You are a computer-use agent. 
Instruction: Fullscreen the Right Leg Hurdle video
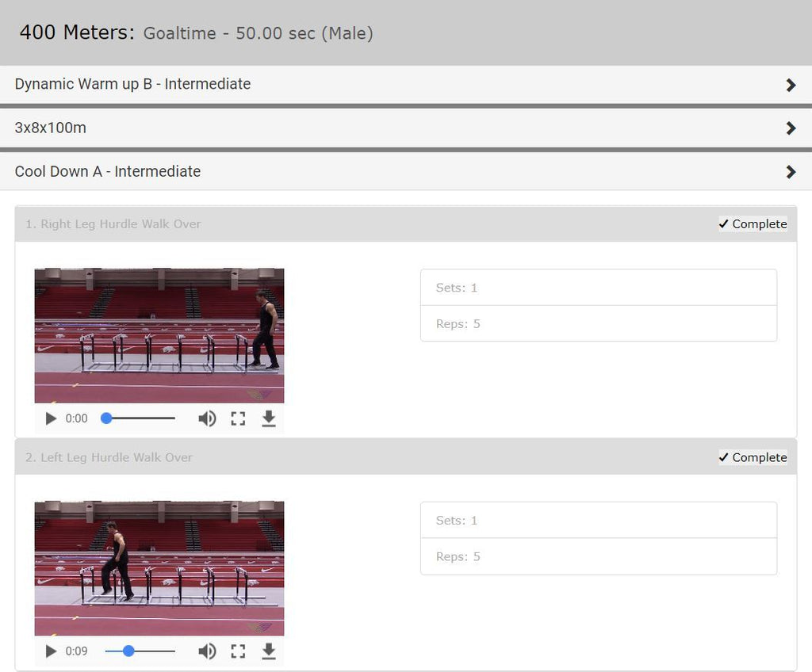tap(238, 418)
